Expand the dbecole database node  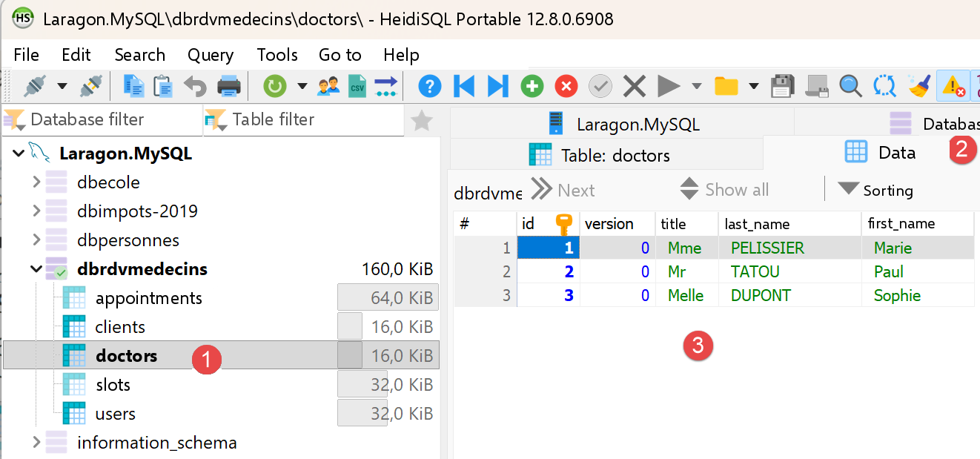point(36,182)
